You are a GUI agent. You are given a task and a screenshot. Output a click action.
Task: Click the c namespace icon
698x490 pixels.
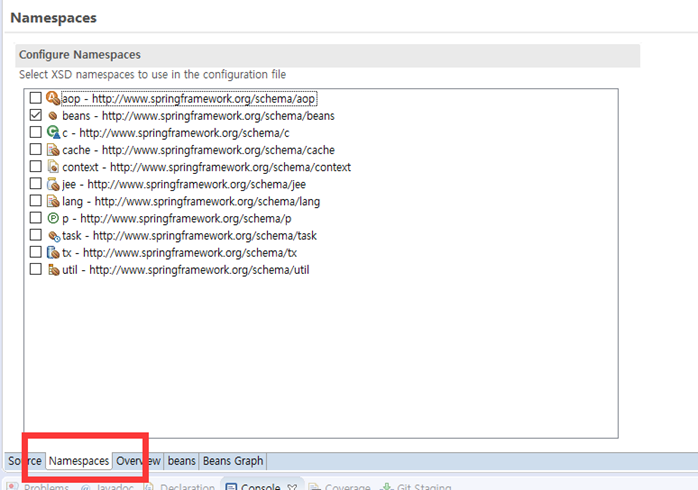click(x=53, y=132)
